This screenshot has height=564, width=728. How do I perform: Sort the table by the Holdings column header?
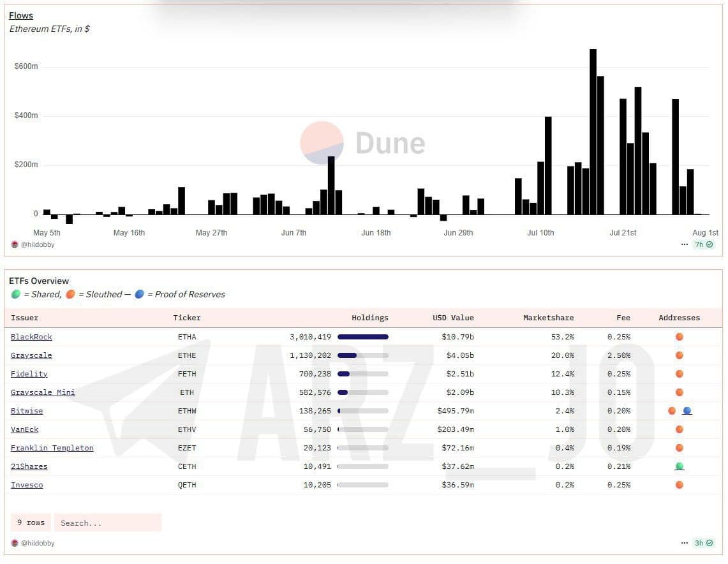point(369,318)
